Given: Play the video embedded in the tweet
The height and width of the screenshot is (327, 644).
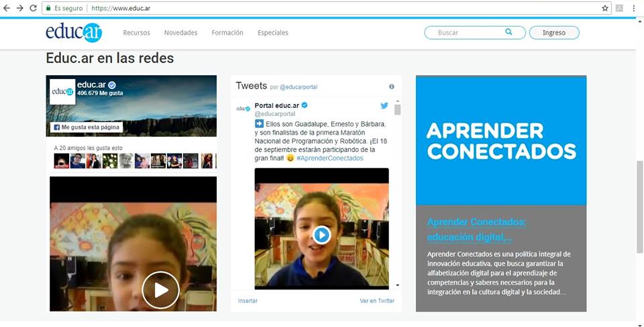Looking at the screenshot, I should click(x=321, y=235).
